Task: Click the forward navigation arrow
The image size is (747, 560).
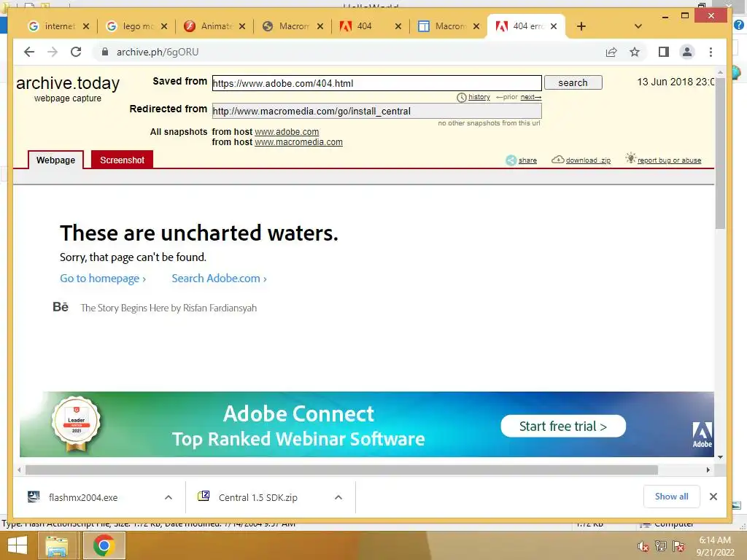Action: tap(53, 52)
